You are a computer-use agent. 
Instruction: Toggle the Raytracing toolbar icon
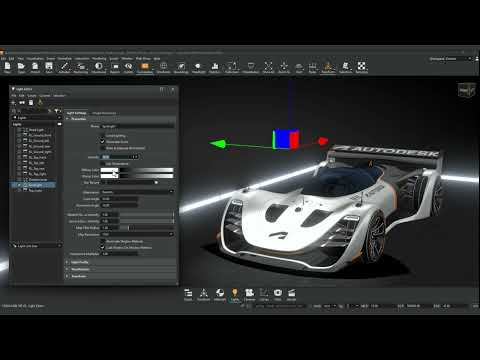[x=81, y=67]
